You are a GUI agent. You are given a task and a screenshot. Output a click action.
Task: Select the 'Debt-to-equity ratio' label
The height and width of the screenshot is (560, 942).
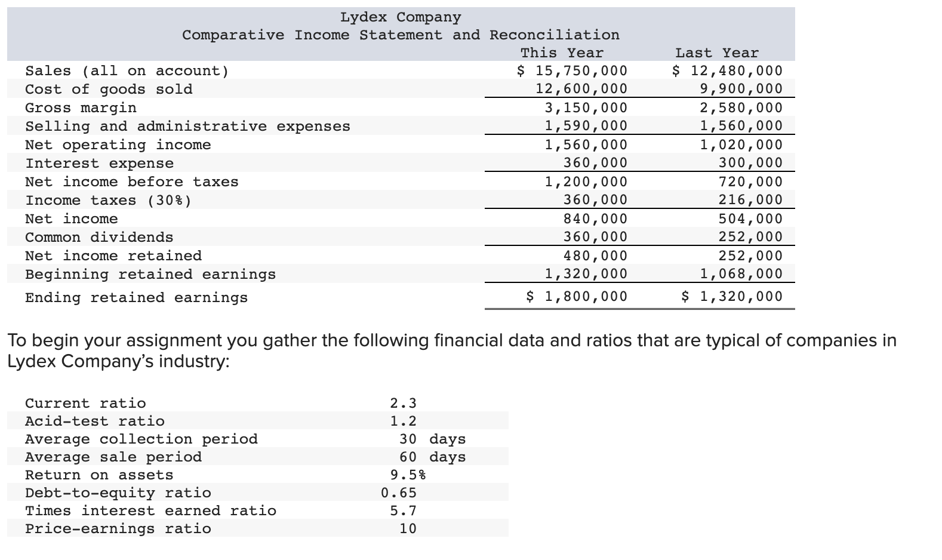click(x=118, y=493)
